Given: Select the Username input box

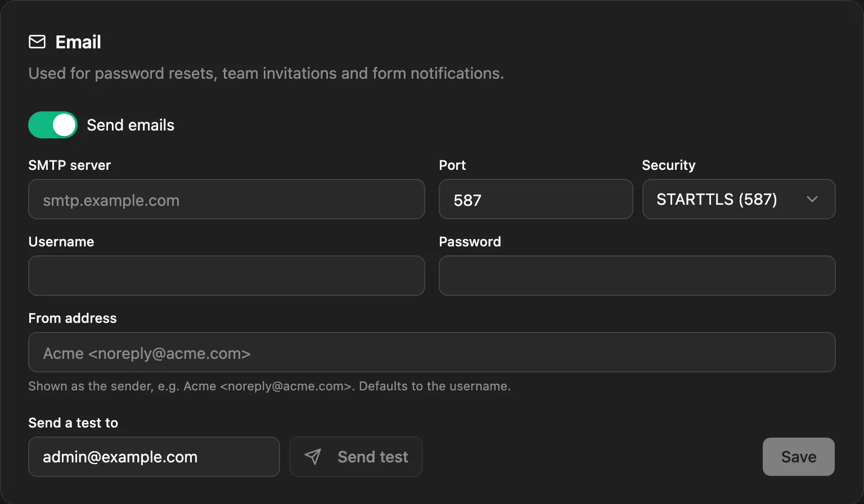Looking at the screenshot, I should [x=227, y=276].
